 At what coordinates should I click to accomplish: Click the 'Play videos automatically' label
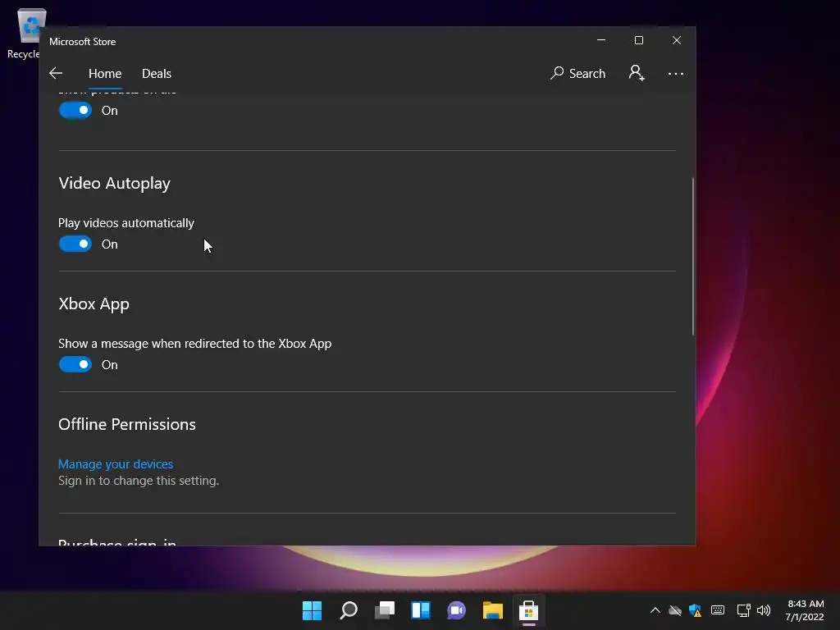pyautogui.click(x=126, y=223)
